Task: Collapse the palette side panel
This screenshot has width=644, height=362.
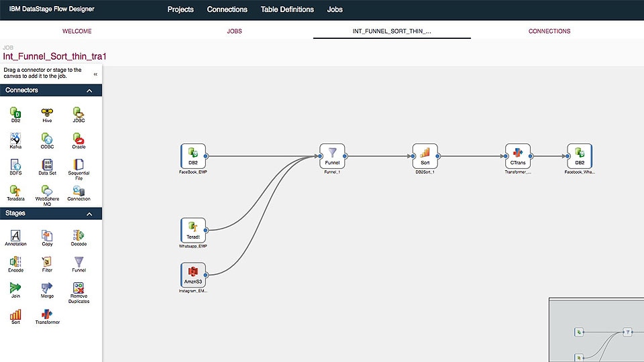Action: coord(95,74)
